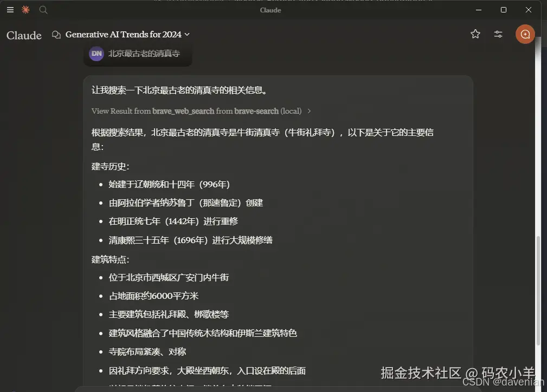
Task: Select user message 北京最古老的清真寺
Action: click(144, 53)
